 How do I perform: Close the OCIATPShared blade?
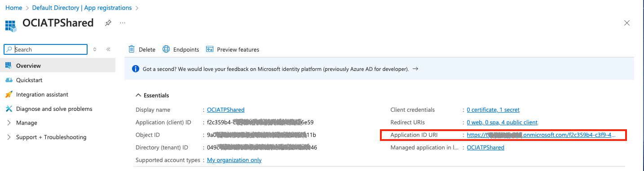(627, 23)
